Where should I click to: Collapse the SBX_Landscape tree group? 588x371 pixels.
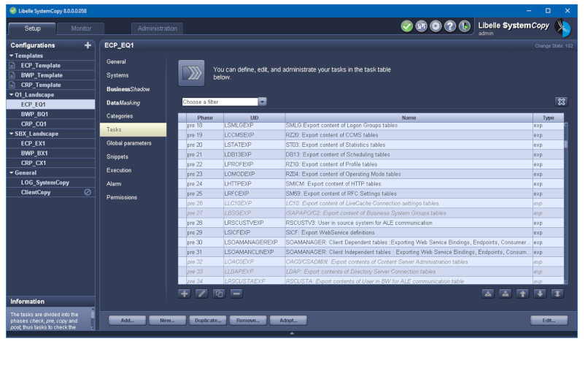coord(12,134)
